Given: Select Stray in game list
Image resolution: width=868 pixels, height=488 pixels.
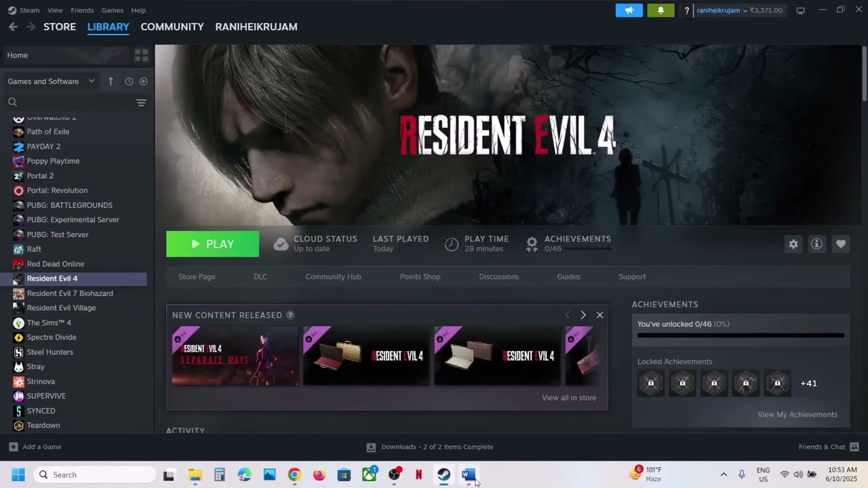Looking at the screenshot, I should click(x=35, y=367).
